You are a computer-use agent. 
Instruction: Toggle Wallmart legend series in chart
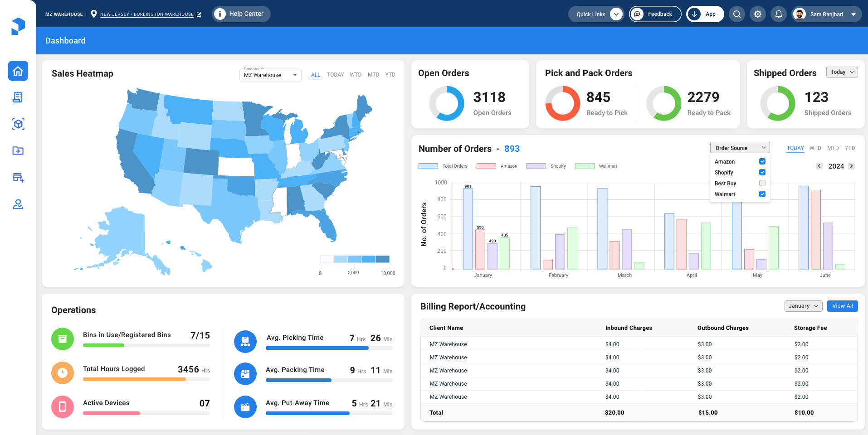(596, 166)
